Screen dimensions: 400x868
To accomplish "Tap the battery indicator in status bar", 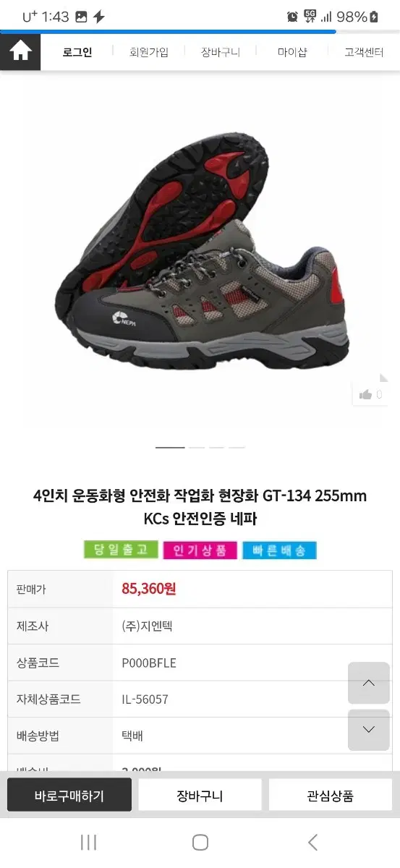I will (x=374, y=17).
